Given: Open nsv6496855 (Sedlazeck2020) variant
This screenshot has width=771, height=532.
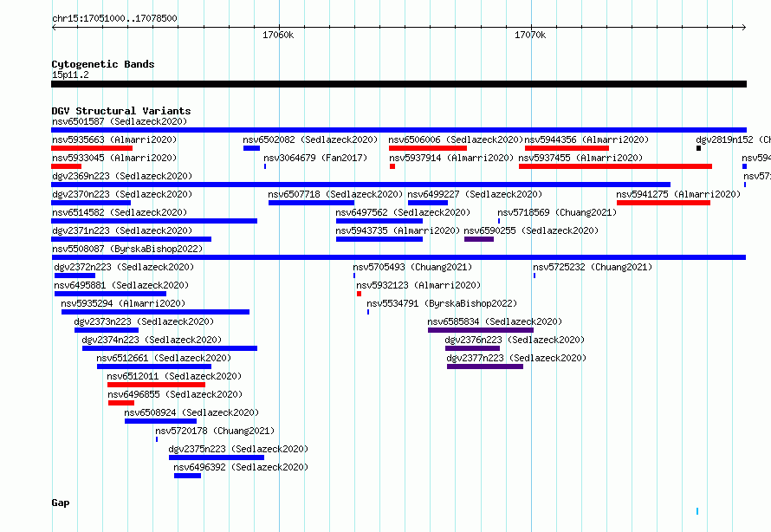Looking at the screenshot, I should pos(176,394).
